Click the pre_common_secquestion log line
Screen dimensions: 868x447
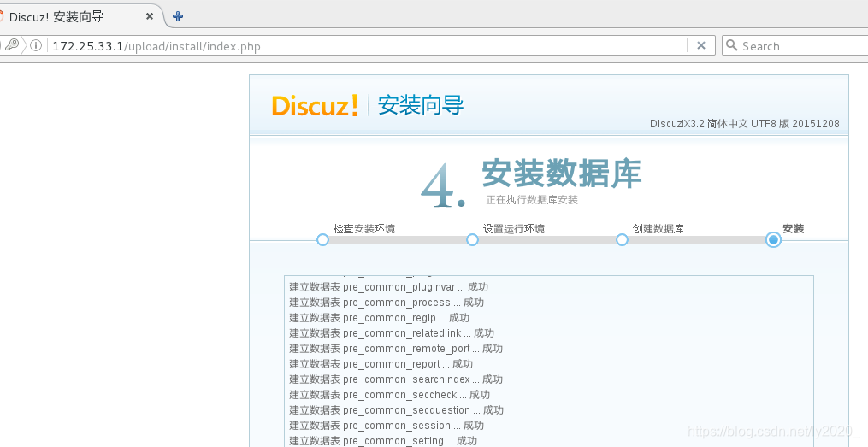click(x=396, y=410)
